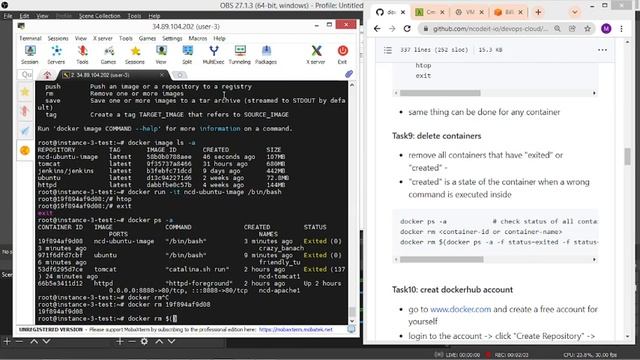
Task: Click the github.com address bar
Action: [x=490, y=29]
